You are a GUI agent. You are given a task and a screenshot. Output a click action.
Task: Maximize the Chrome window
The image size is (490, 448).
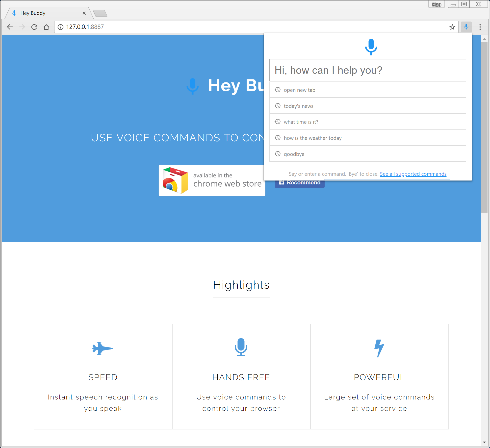click(x=464, y=4)
